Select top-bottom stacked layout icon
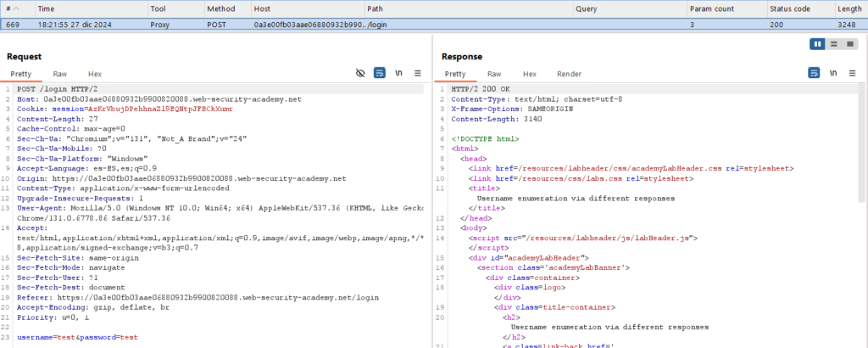 coord(833,44)
